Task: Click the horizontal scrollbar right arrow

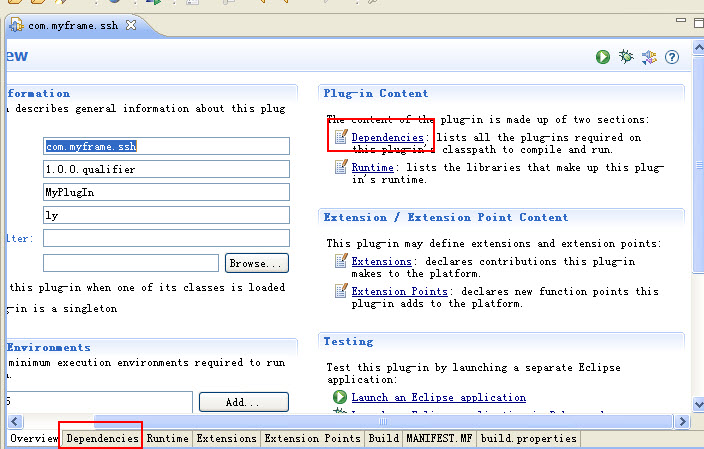Action: point(682,421)
